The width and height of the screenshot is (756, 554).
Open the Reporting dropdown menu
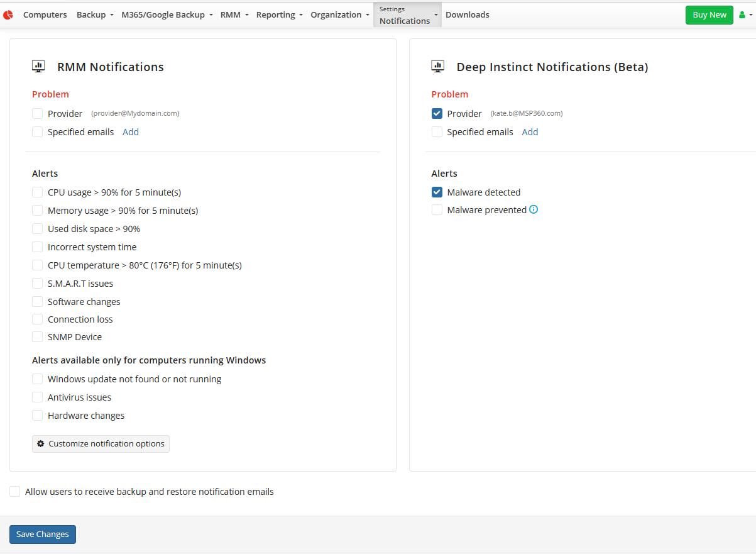coord(280,14)
